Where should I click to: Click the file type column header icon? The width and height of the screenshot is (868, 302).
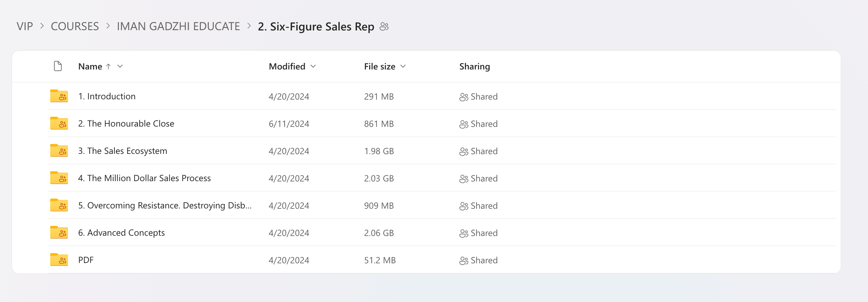click(x=58, y=66)
